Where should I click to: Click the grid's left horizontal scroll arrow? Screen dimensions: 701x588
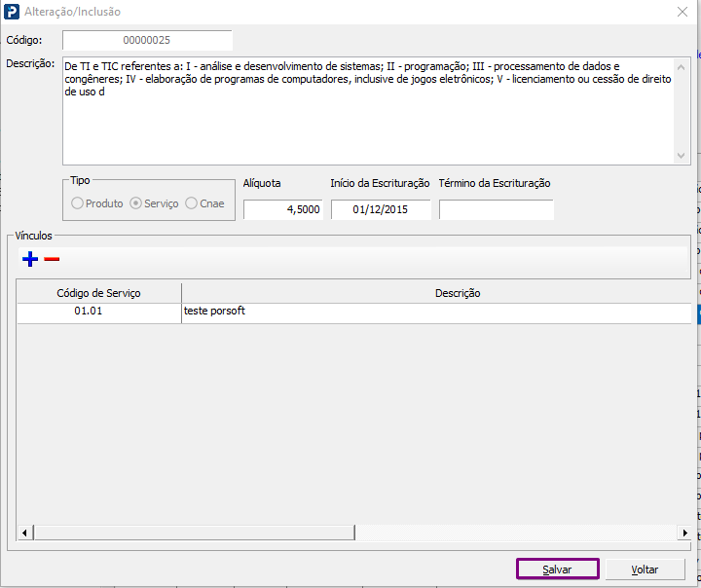click(x=24, y=533)
